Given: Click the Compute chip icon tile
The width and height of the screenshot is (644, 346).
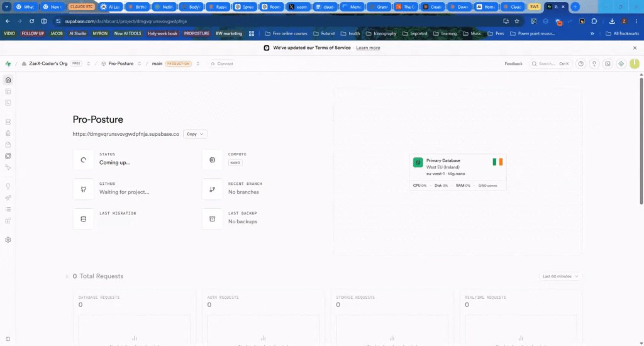Looking at the screenshot, I should [213, 160].
